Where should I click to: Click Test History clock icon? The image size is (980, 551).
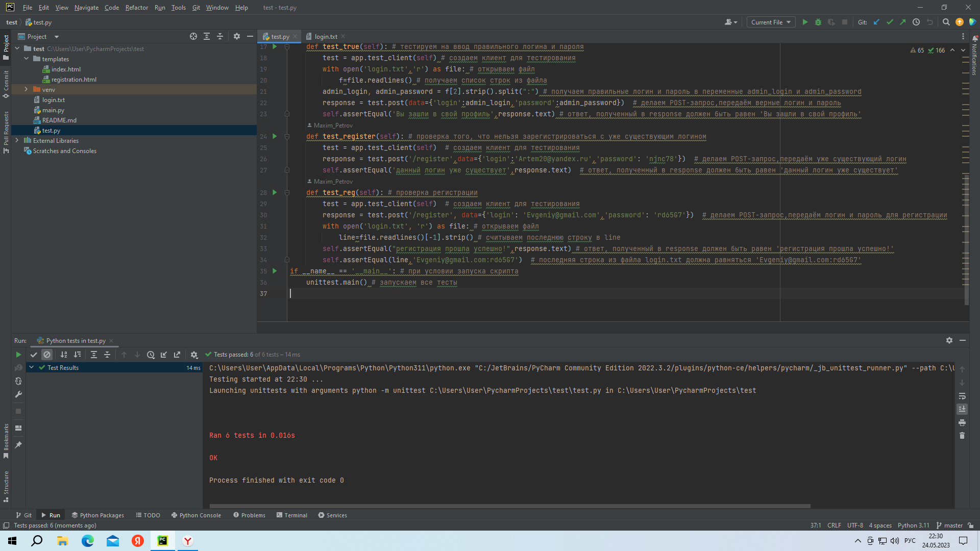pos(151,355)
